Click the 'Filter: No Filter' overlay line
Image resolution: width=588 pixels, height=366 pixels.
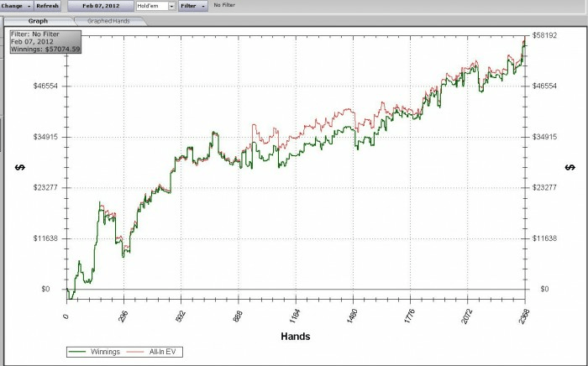point(35,34)
